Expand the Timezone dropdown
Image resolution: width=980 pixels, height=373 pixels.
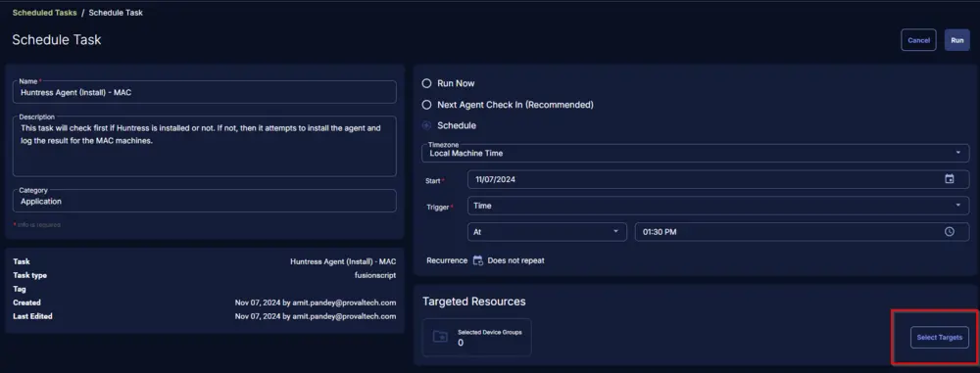pos(696,153)
